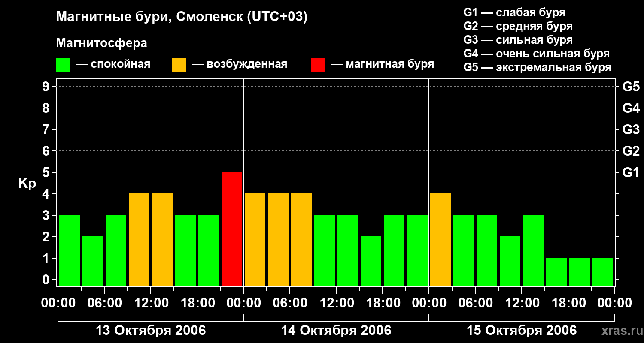Click the '15 Октября 2006' date label

pyautogui.click(x=522, y=331)
